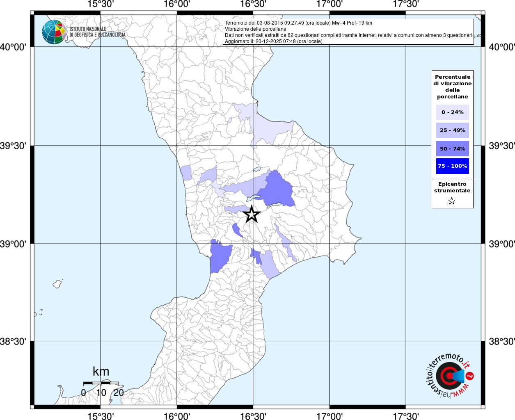Click the bottom 17°30' longitude label
515x420 pixels.
pyautogui.click(x=406, y=416)
